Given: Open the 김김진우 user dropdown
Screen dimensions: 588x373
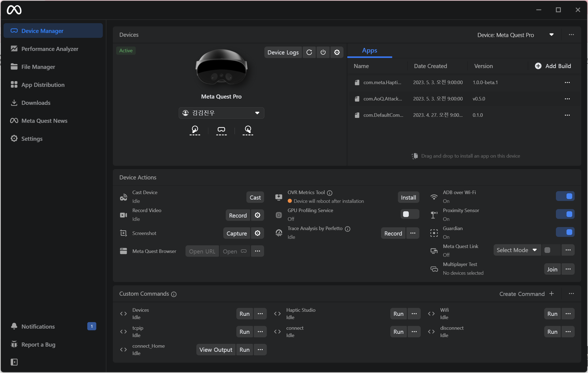Looking at the screenshot, I should tap(221, 113).
